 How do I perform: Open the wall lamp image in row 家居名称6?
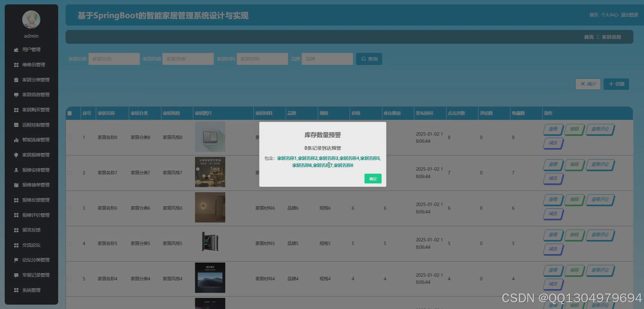point(210,207)
